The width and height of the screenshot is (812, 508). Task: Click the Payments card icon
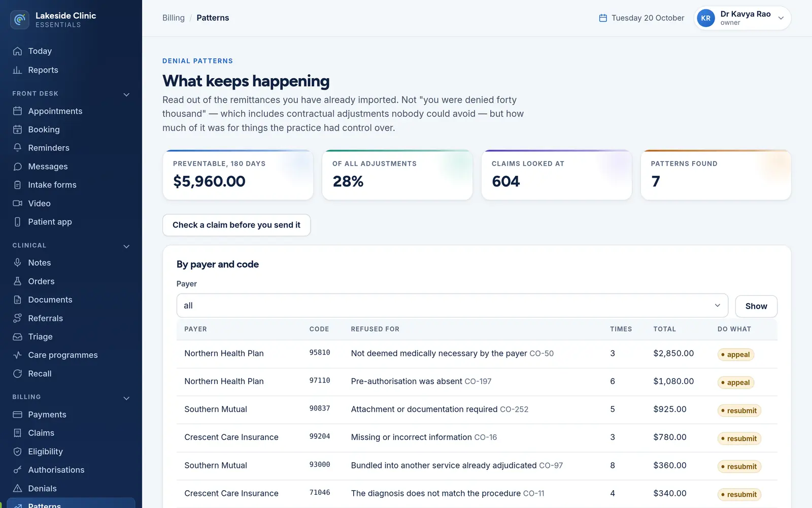tap(17, 415)
